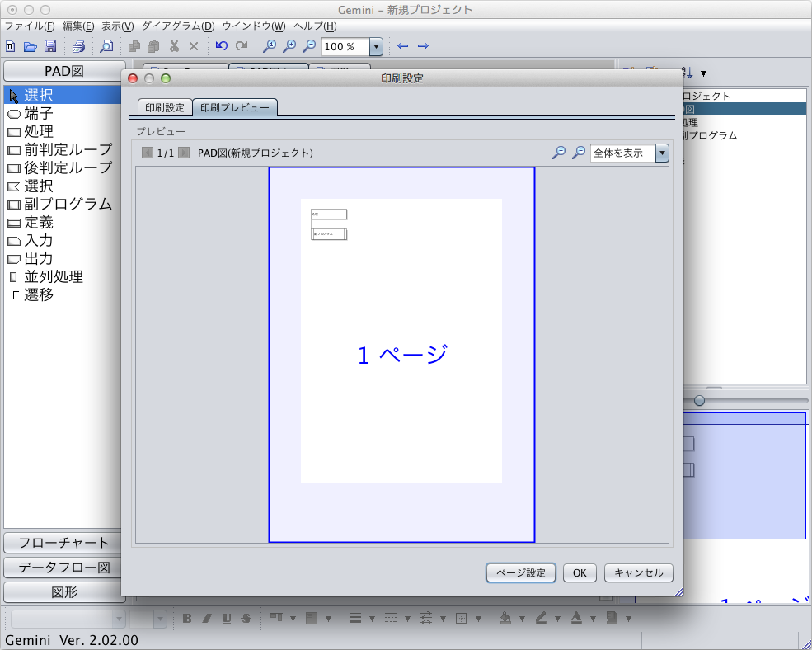
Task: Toggle italic formatting in bottom toolbar
Action: pyautogui.click(x=207, y=618)
